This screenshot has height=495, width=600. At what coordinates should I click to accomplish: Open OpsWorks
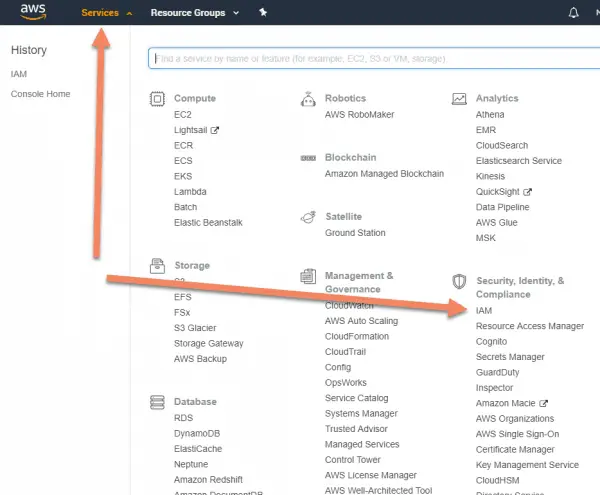346,382
